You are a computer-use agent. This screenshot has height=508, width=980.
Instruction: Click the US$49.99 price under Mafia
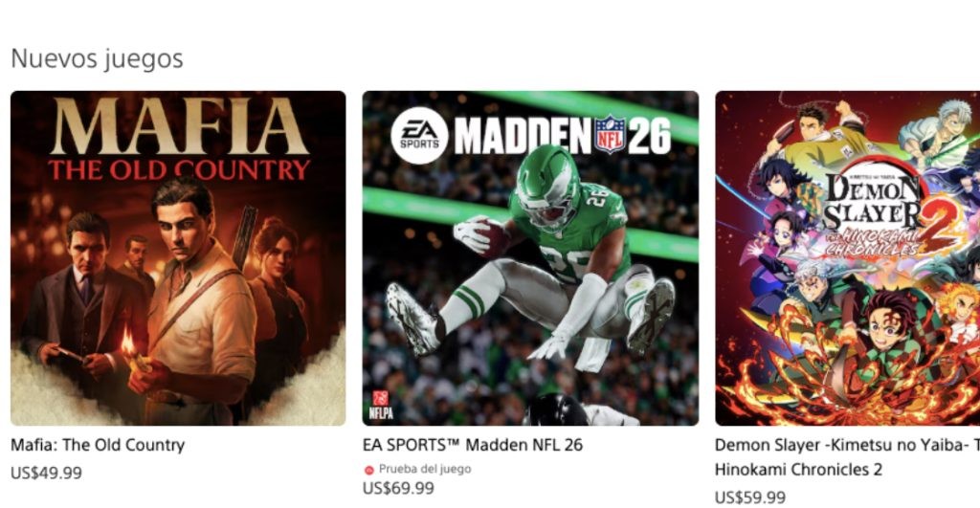tap(46, 473)
